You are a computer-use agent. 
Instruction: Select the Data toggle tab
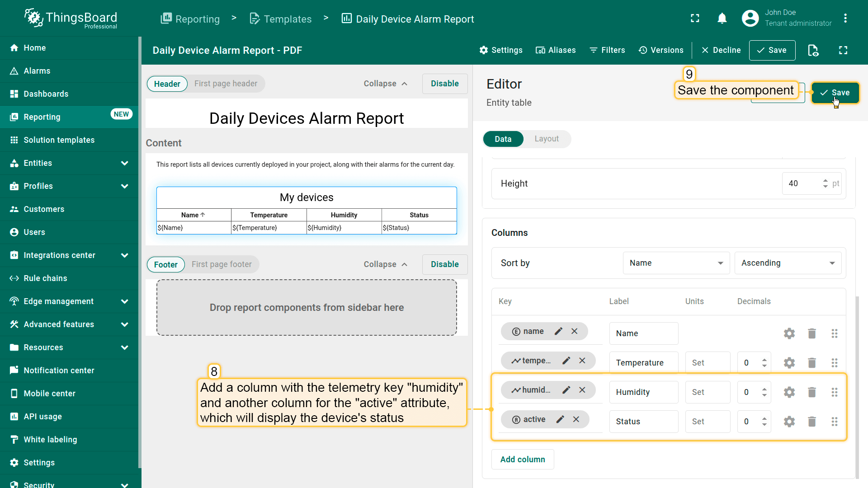point(503,139)
